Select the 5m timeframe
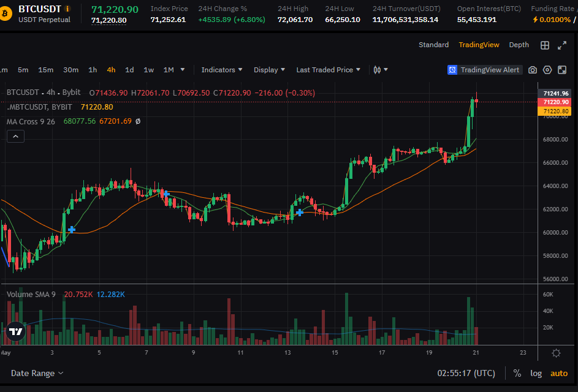 point(23,70)
